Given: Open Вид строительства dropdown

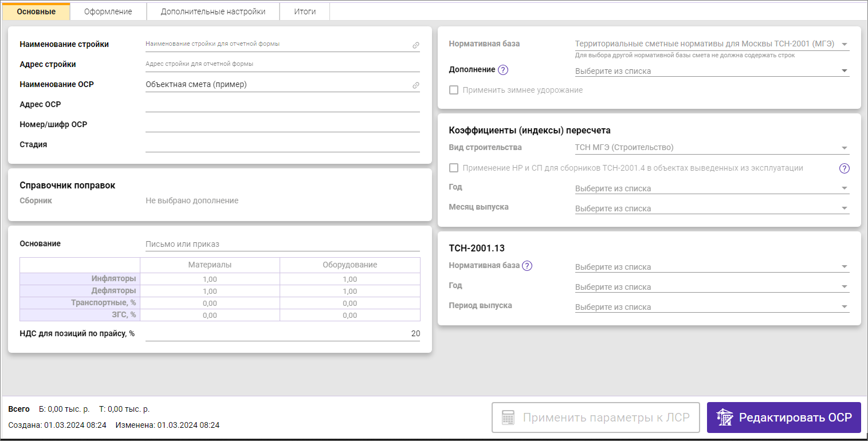Looking at the screenshot, I should click(x=844, y=148).
